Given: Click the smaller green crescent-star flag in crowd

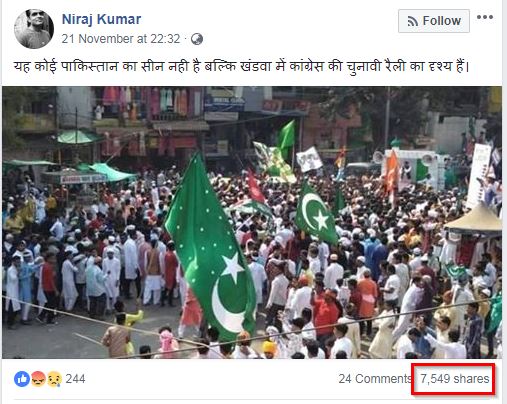Looking at the screenshot, I should point(317,213).
